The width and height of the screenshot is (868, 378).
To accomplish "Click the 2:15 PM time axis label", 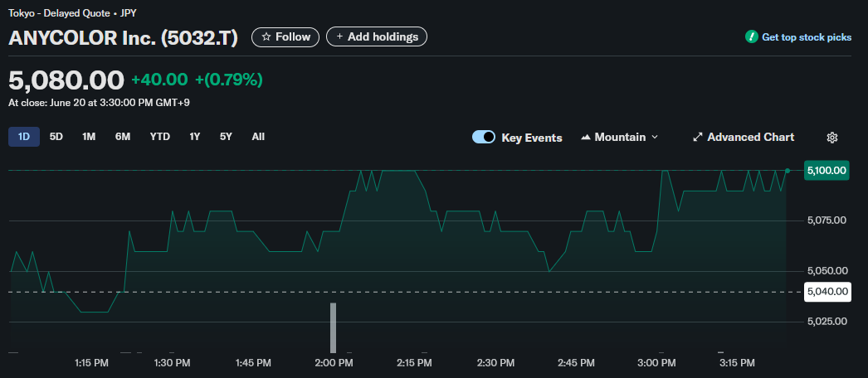I will pyautogui.click(x=414, y=363).
